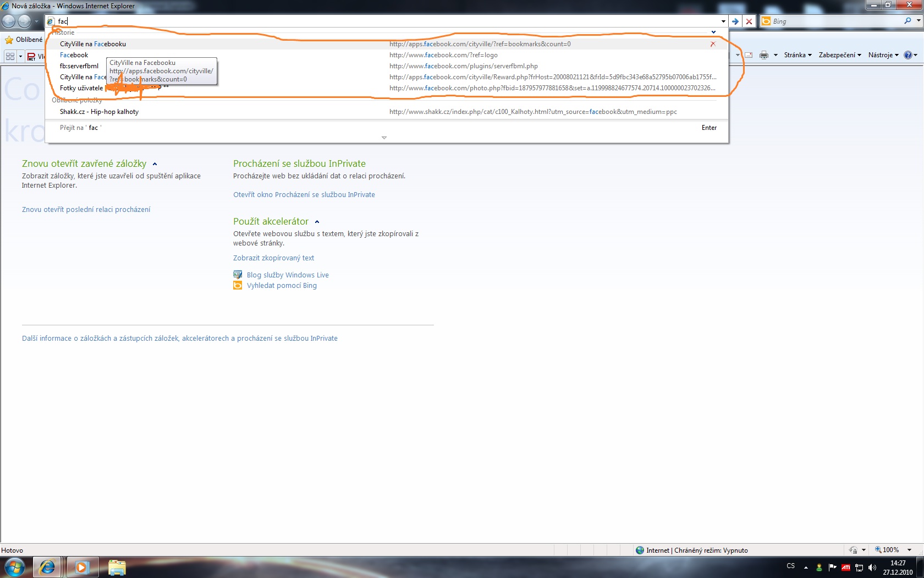Open the Windows Start menu orb
The width and height of the screenshot is (924, 578).
click(15, 567)
